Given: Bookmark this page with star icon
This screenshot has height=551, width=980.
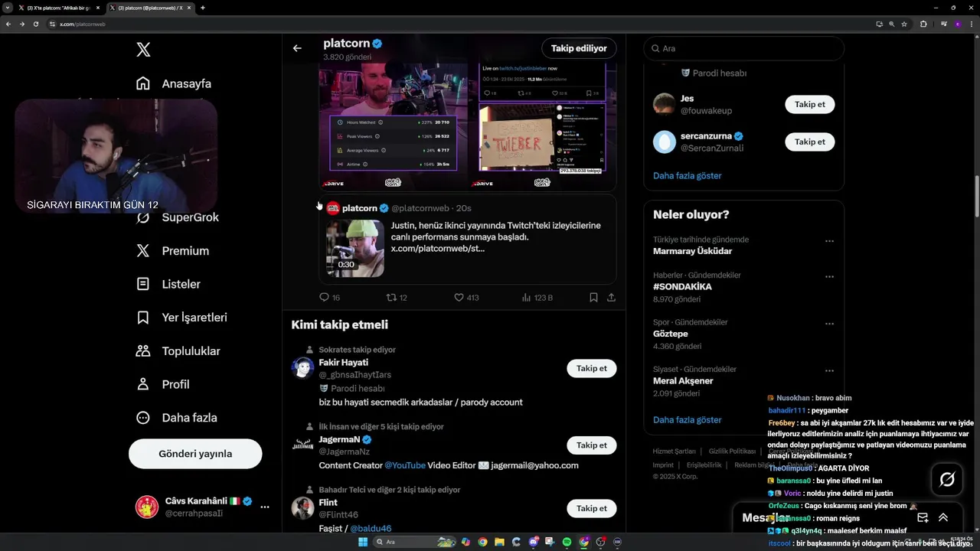Looking at the screenshot, I should coord(904,24).
